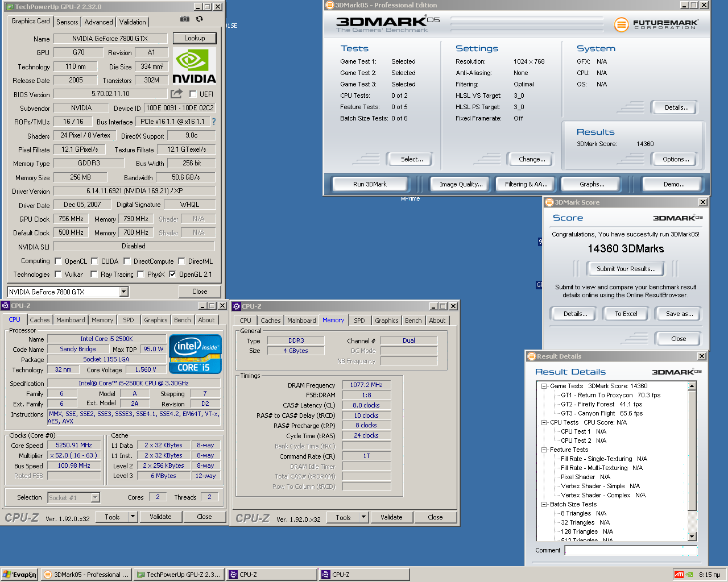Select GT3 - Canyon Flight result
728x582 pixels.
pyautogui.click(x=602, y=413)
